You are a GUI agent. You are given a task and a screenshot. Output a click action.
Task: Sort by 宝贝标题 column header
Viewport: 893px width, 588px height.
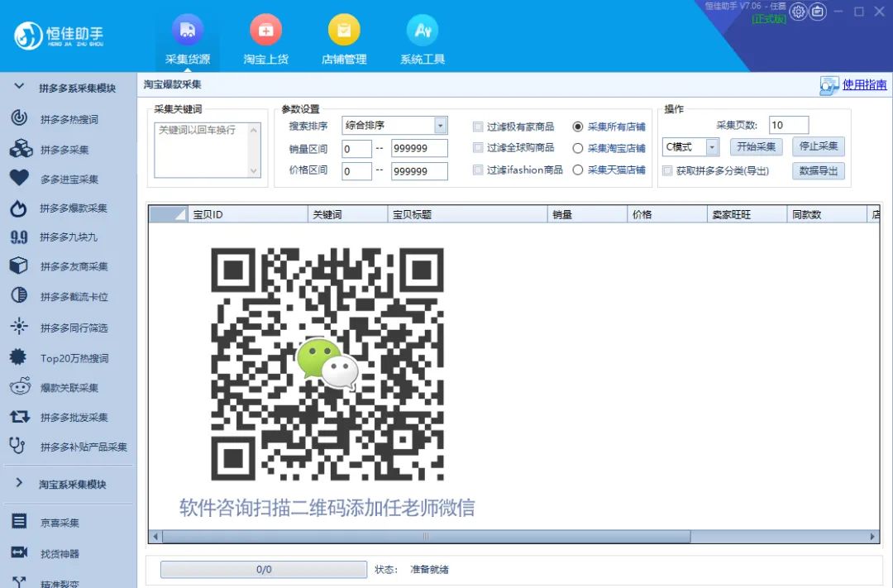point(467,214)
